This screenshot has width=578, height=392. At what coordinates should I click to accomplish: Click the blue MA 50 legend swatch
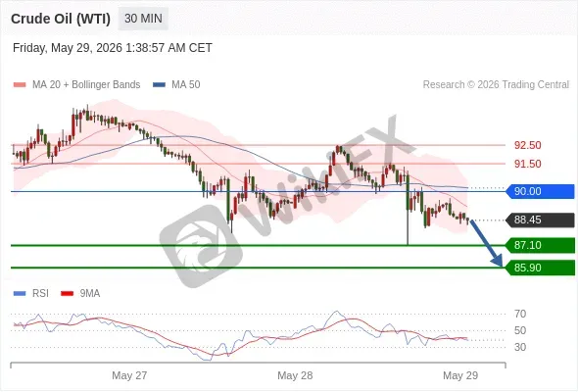click(159, 85)
